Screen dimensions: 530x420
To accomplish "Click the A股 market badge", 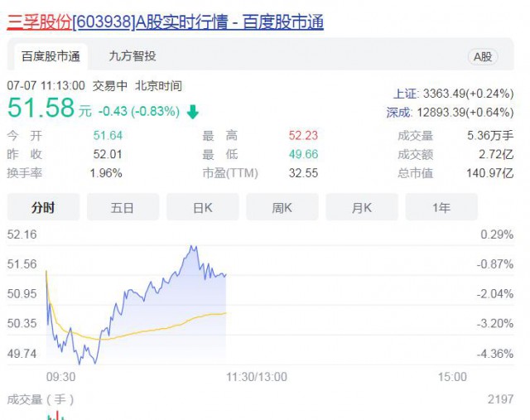I will [x=482, y=57].
